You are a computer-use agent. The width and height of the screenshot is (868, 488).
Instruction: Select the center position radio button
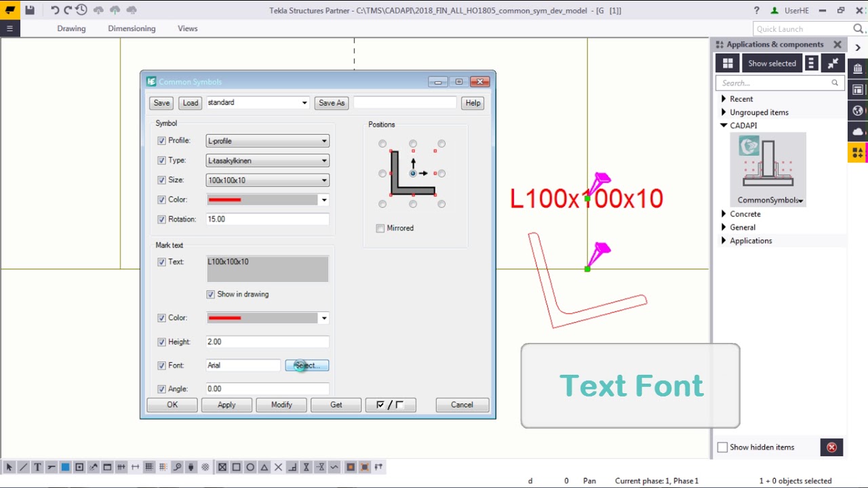pyautogui.click(x=412, y=174)
